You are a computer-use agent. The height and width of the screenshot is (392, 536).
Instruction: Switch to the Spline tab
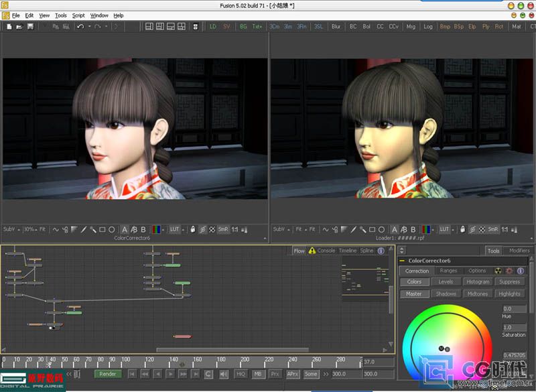(366, 251)
